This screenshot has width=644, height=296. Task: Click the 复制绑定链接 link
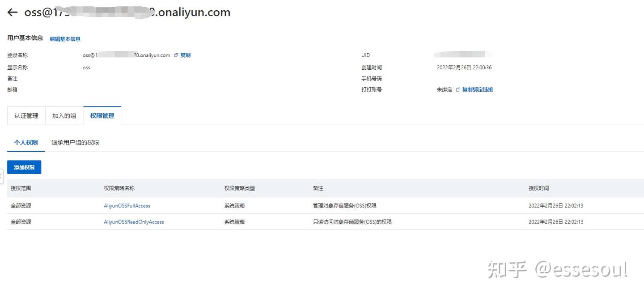click(477, 89)
